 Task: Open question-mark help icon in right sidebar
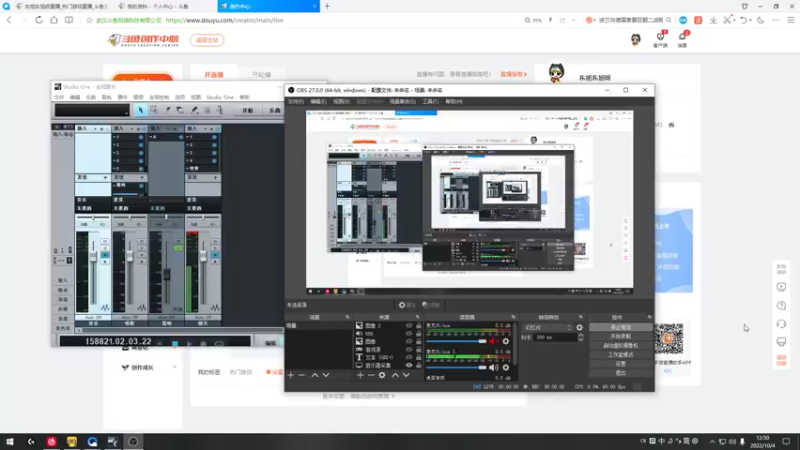781,306
